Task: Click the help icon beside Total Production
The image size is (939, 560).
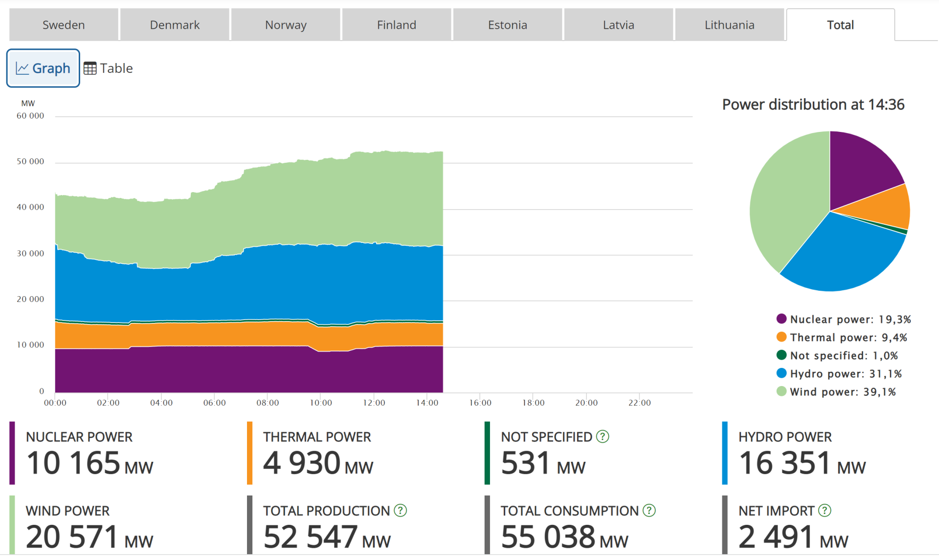Action: pos(400,511)
